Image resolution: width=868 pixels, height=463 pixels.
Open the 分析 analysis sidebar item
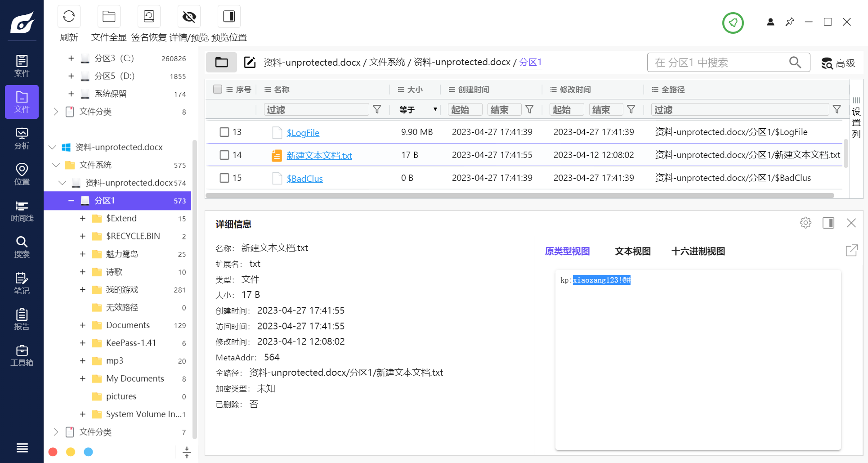22,138
